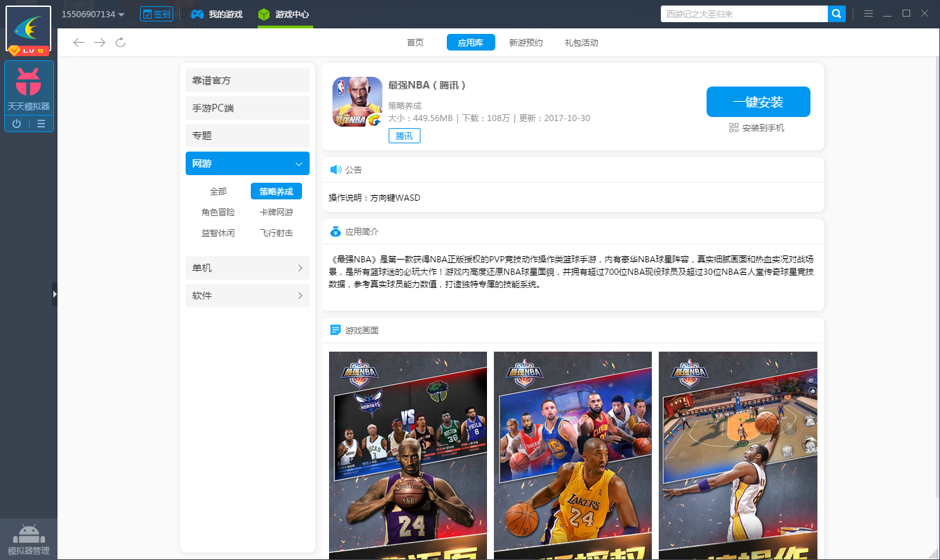
Task: Go back with the left arrow
Action: pos(79,43)
